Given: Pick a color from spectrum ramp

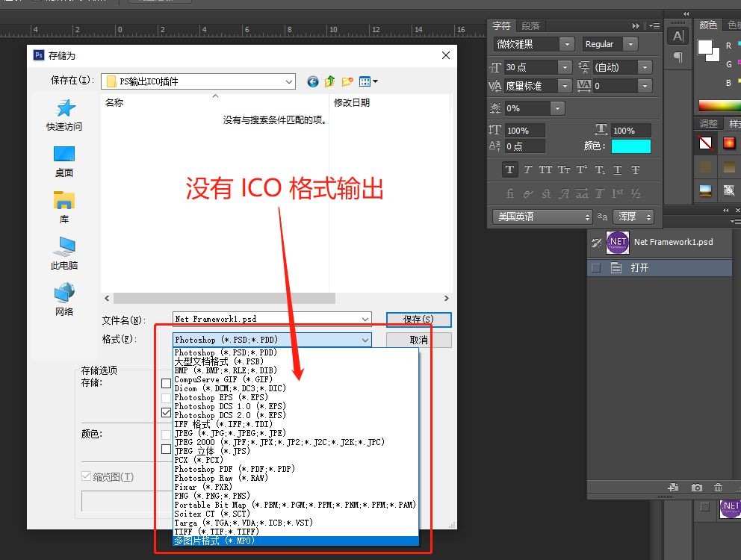Looking at the screenshot, I should click(x=719, y=105).
